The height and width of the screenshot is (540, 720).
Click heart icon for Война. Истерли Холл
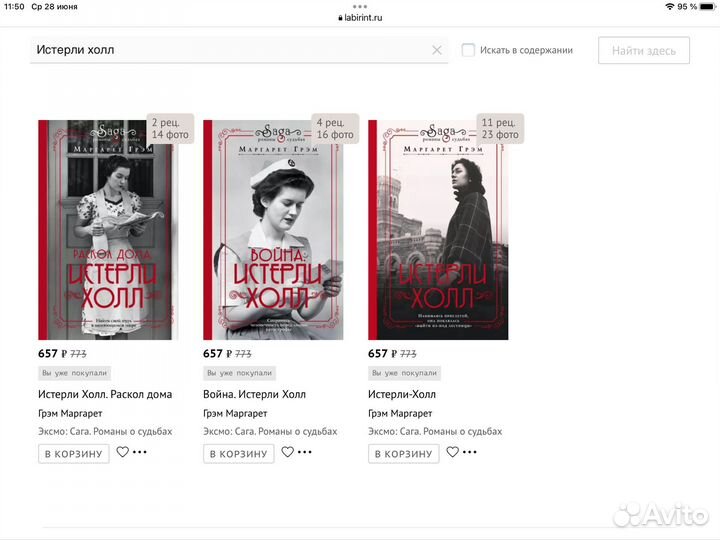[x=288, y=452]
